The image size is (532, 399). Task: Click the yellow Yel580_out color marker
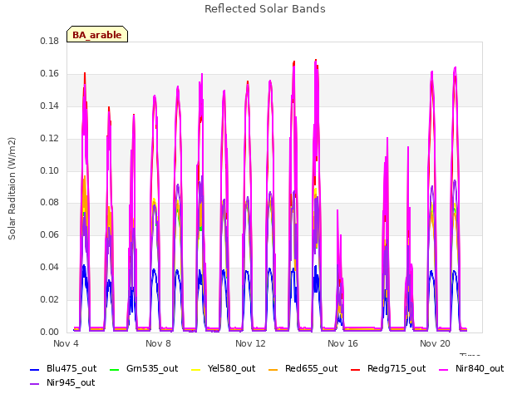click(x=196, y=369)
